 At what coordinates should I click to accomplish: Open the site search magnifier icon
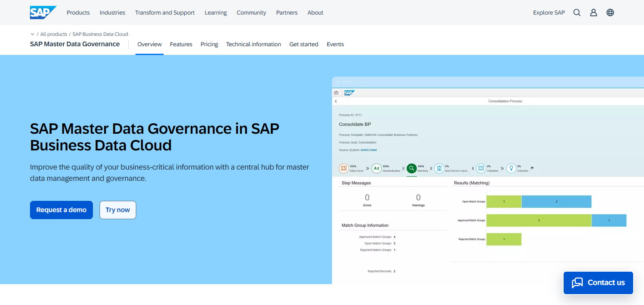(577, 12)
